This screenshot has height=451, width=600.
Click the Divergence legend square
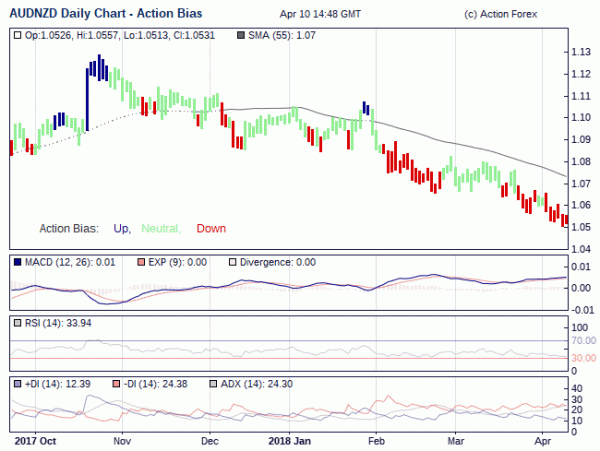point(232,262)
